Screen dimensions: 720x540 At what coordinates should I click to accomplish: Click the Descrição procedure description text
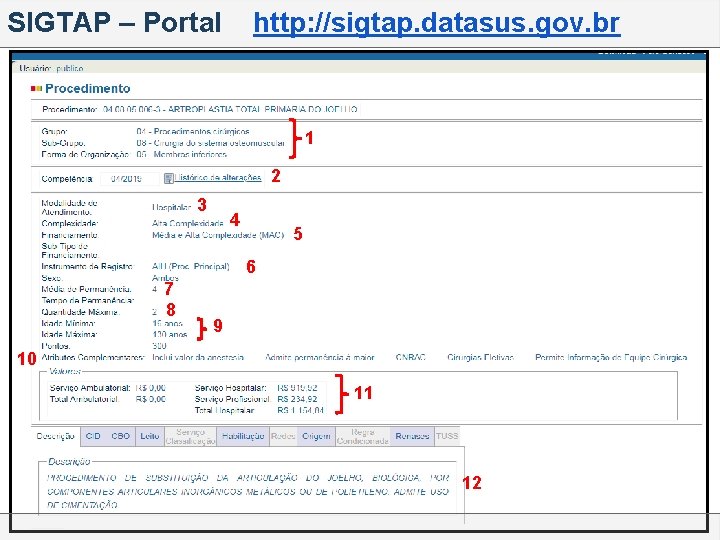(x=248, y=491)
